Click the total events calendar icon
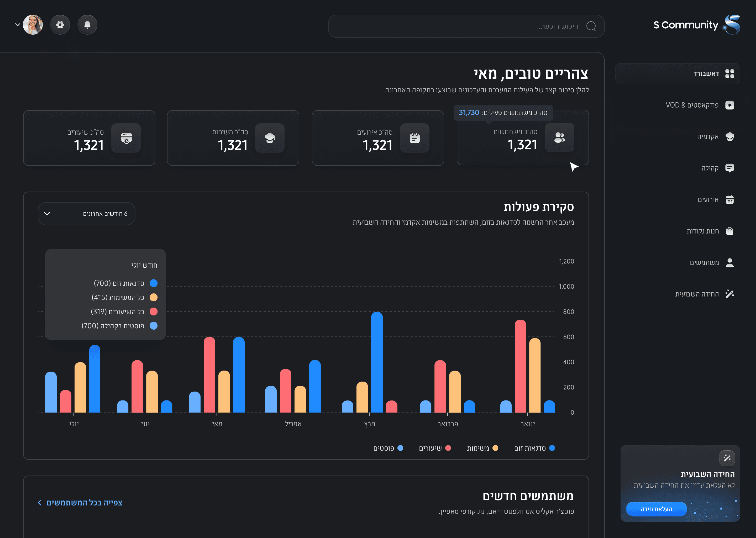This screenshot has width=756, height=538. [x=414, y=138]
